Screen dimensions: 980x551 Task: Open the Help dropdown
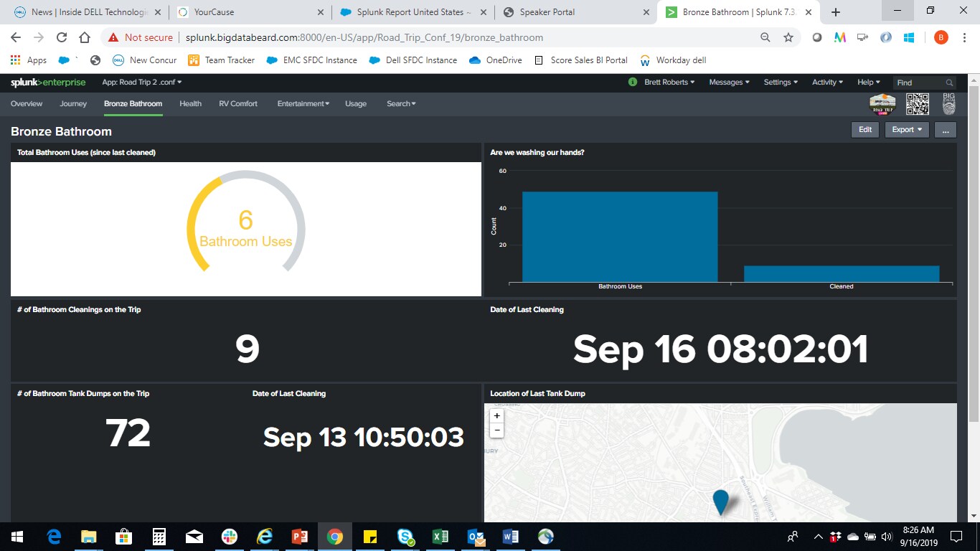[x=869, y=83]
